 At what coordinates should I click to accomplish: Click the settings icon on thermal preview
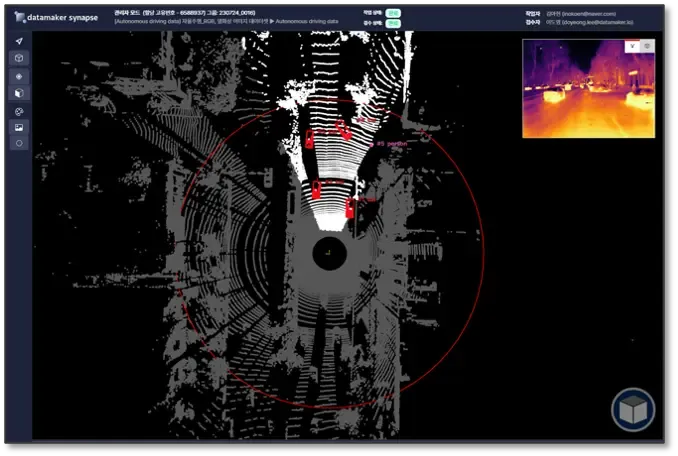(647, 46)
